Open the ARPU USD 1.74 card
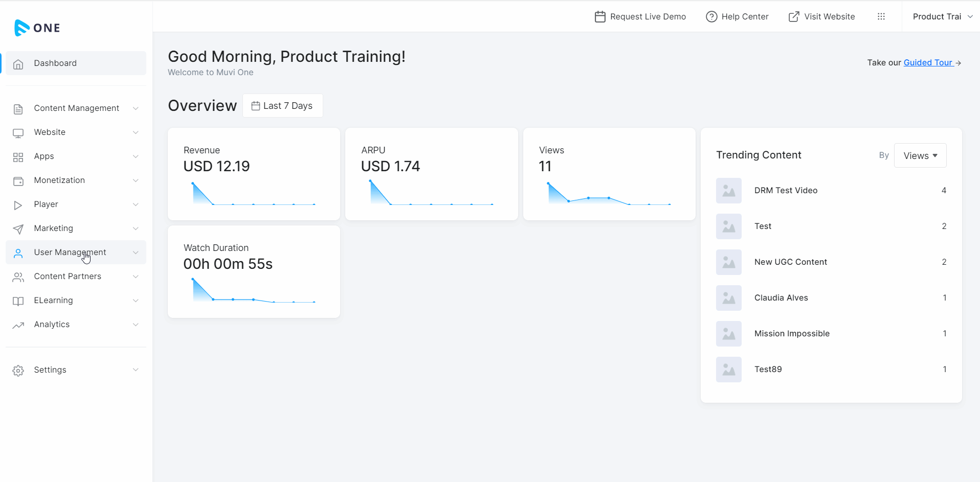The width and height of the screenshot is (980, 482). click(432, 174)
